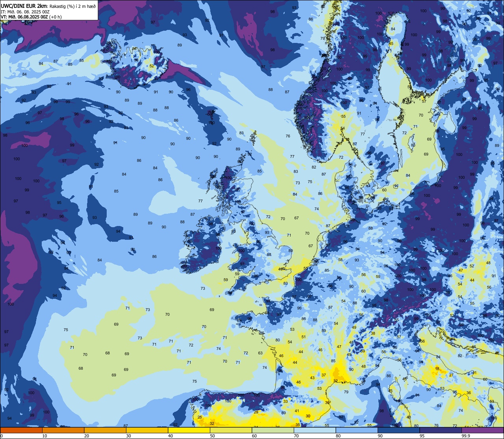The width and height of the screenshot is (504, 439).
Task: Click the 50–60 light yellow legend segment
Action: tap(231, 430)
